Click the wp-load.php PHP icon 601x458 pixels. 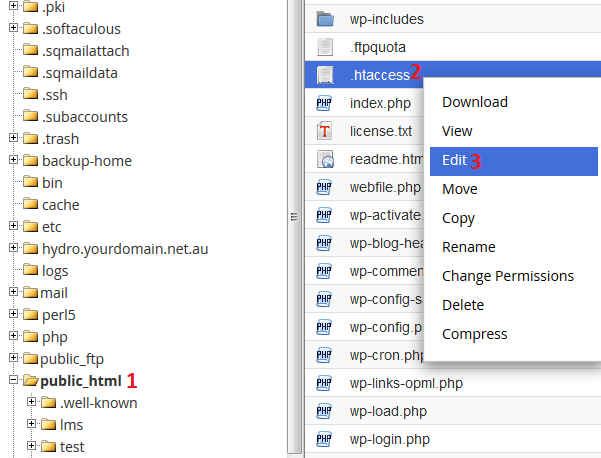324,411
